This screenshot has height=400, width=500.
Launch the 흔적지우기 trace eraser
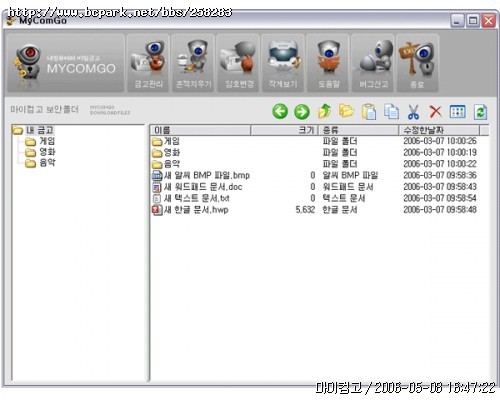click(x=193, y=63)
